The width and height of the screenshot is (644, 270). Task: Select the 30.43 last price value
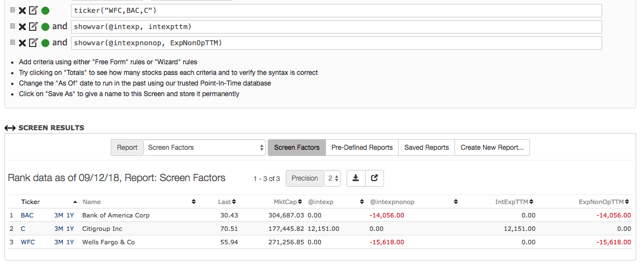[x=229, y=215]
